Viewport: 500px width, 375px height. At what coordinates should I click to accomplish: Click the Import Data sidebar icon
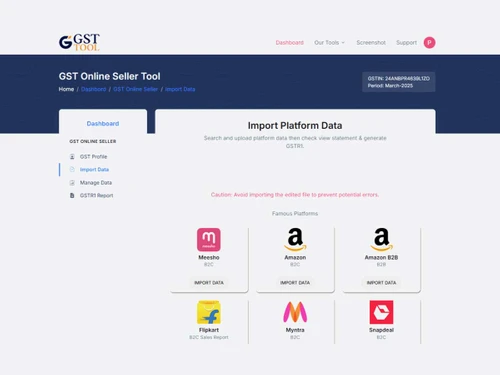[72, 169]
